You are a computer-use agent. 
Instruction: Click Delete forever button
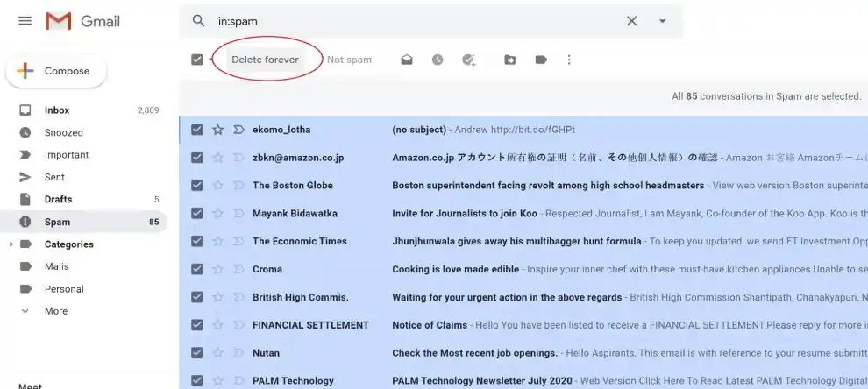(x=265, y=60)
